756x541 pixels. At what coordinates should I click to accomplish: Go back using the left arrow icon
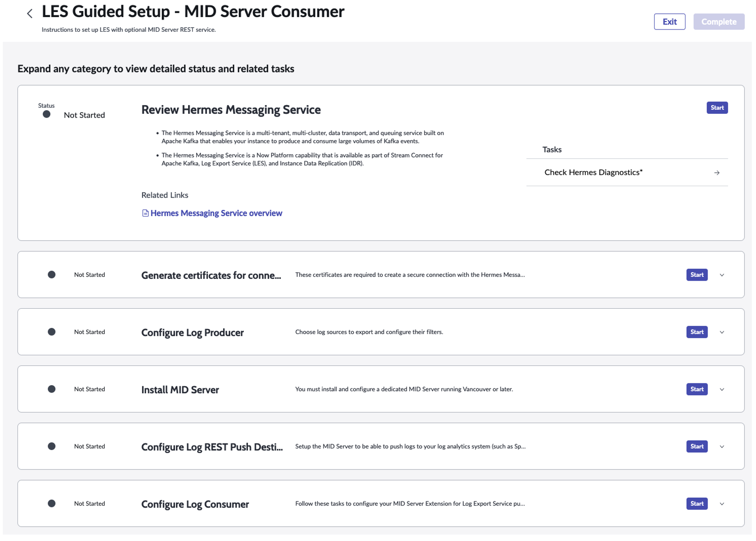point(30,14)
